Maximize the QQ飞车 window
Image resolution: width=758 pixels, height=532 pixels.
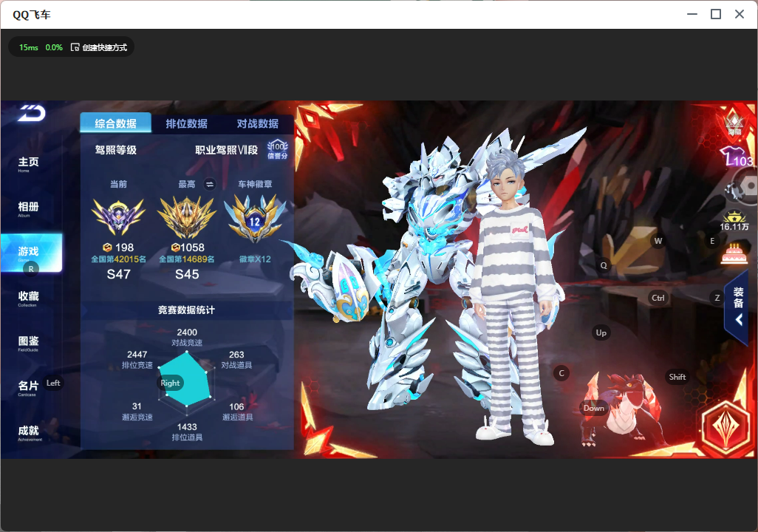716,15
